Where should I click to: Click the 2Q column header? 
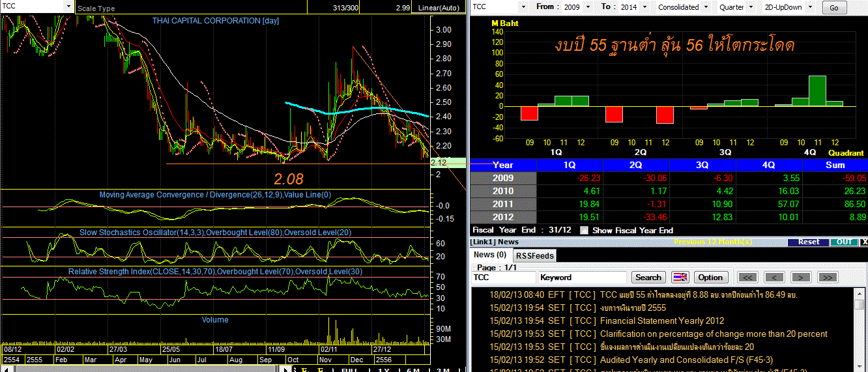636,165
